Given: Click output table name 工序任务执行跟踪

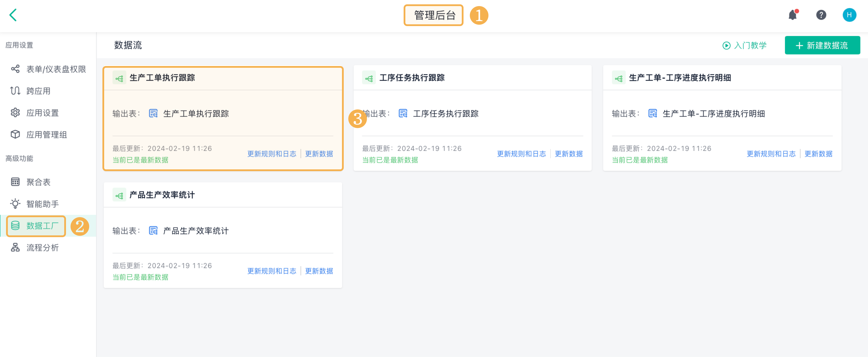Looking at the screenshot, I should coord(446,114).
